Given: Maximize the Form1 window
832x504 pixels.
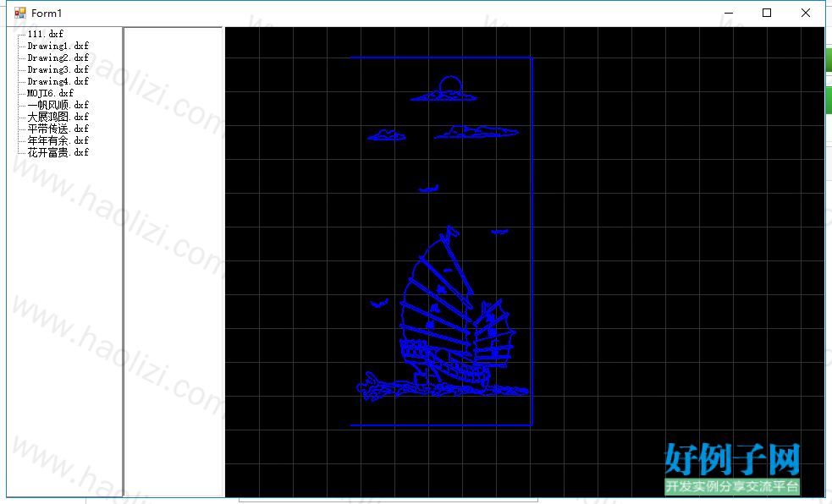Looking at the screenshot, I should 767,13.
